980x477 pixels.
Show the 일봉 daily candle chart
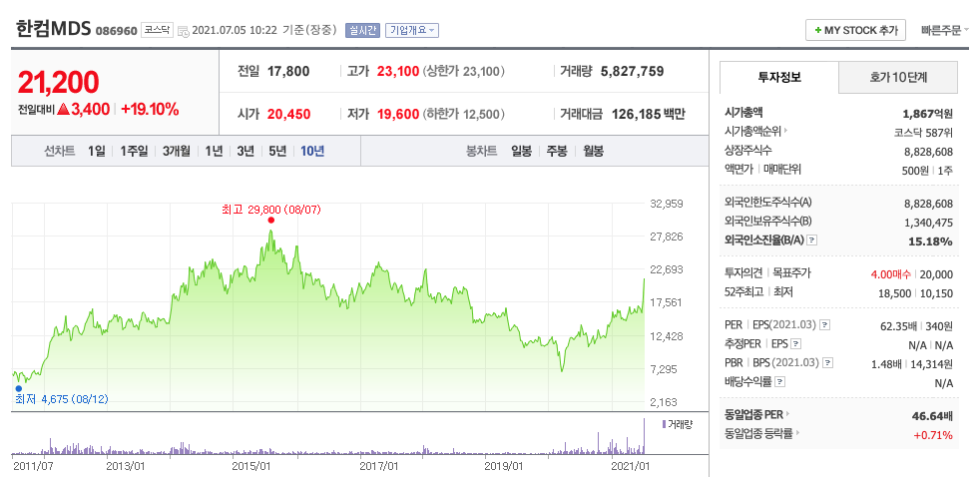521,151
